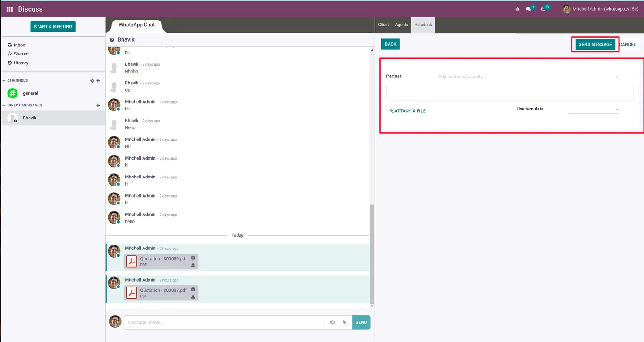The image size is (644, 342).
Task: Collapse the DIRECT MESSAGES section
Action: click(x=22, y=105)
